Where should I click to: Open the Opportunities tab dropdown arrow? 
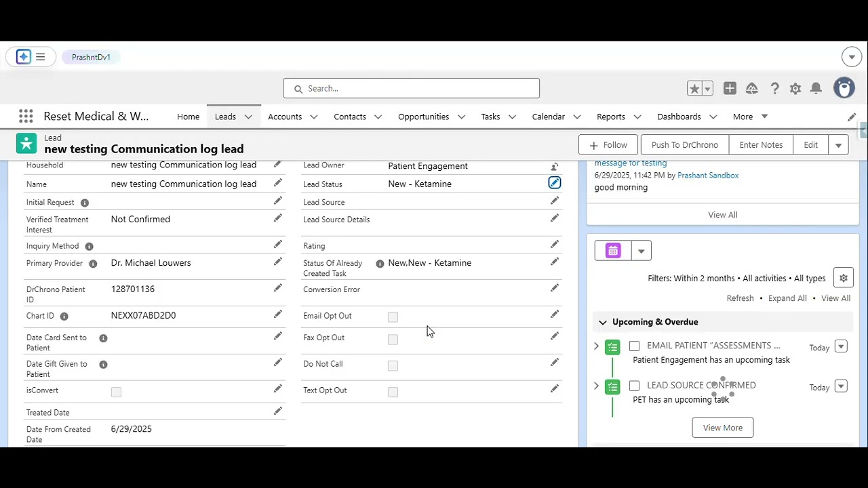coord(461,117)
